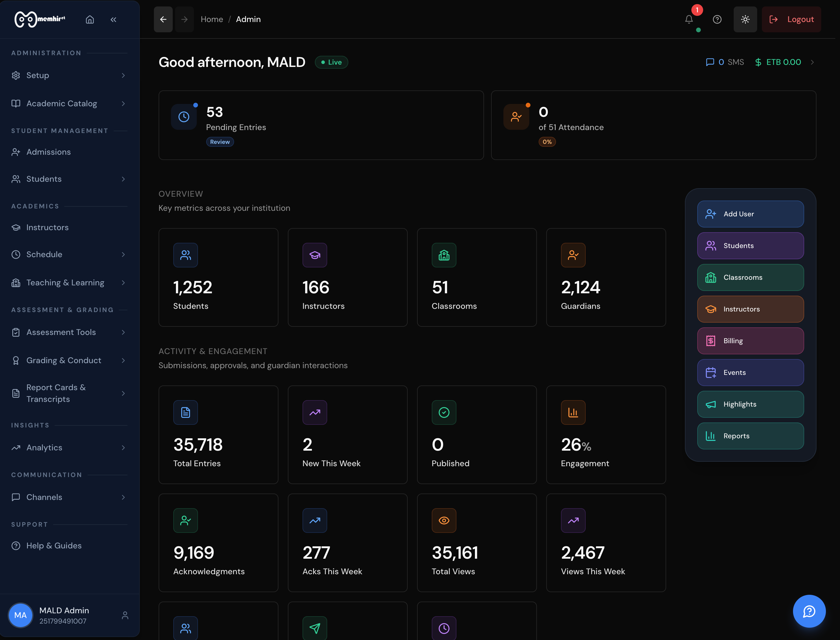The height and width of the screenshot is (640, 840).
Task: Open the Instructors section in the sidebar
Action: 47,227
